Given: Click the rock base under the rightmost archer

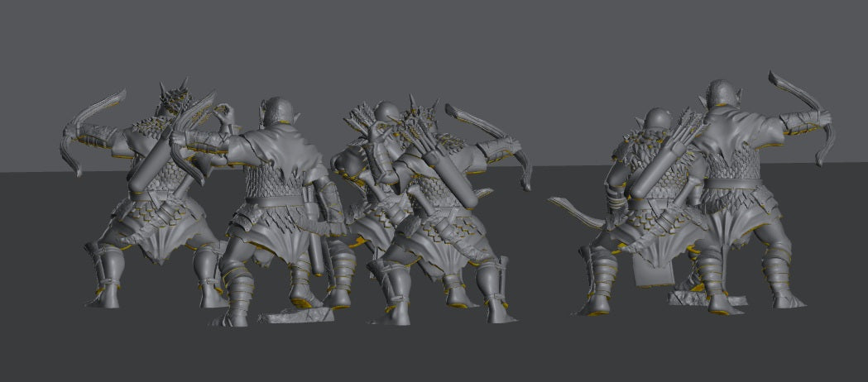Looking at the screenshot, I should point(707,298).
